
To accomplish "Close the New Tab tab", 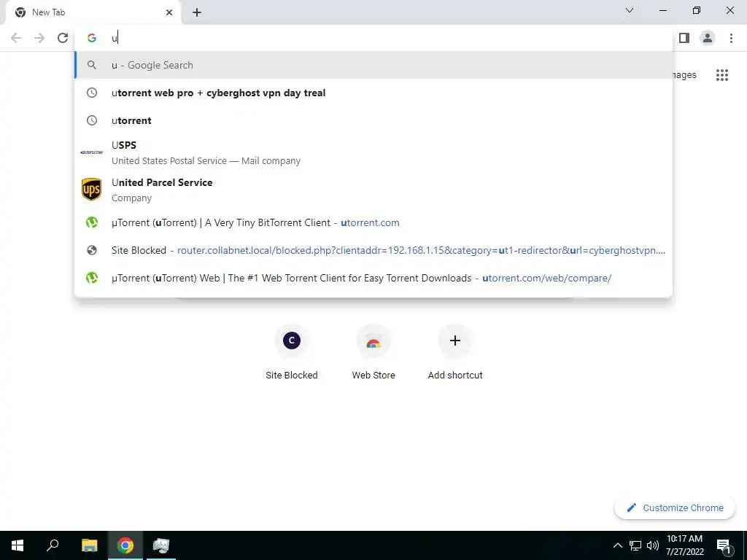I will (169, 12).
